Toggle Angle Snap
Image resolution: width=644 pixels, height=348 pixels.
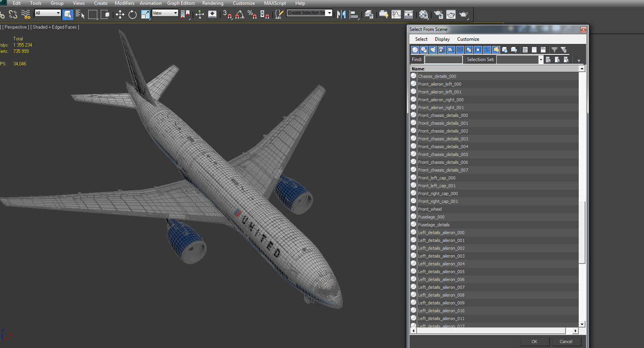[x=240, y=14]
